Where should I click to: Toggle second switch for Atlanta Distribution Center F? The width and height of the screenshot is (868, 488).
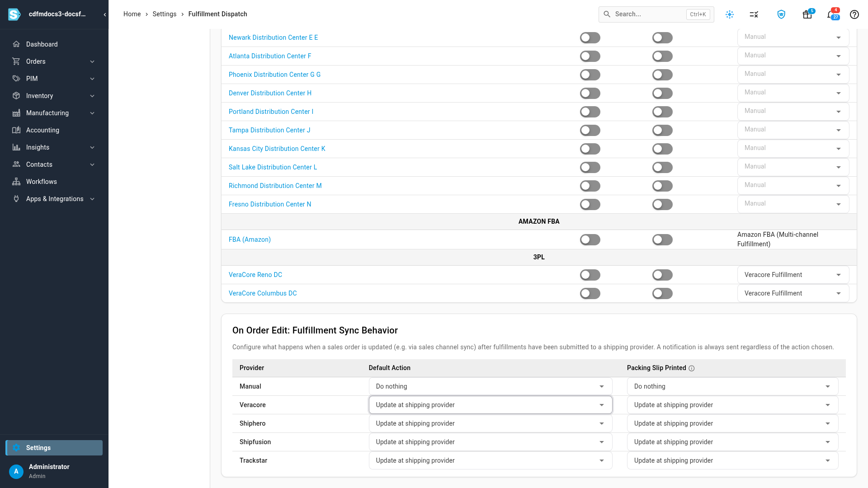[662, 56]
